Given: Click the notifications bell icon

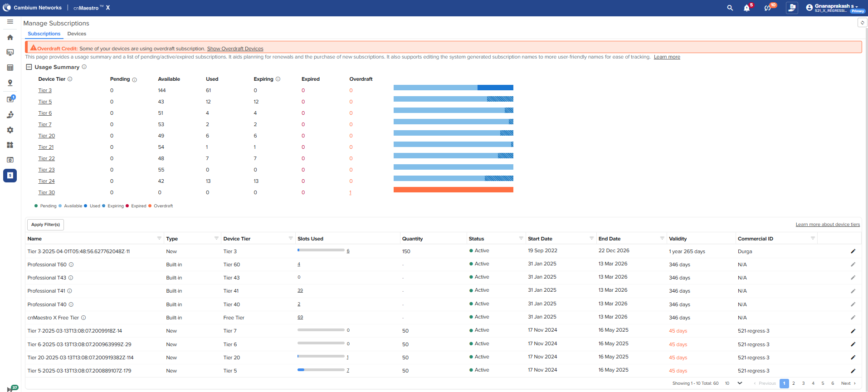Looking at the screenshot, I should click(746, 8).
